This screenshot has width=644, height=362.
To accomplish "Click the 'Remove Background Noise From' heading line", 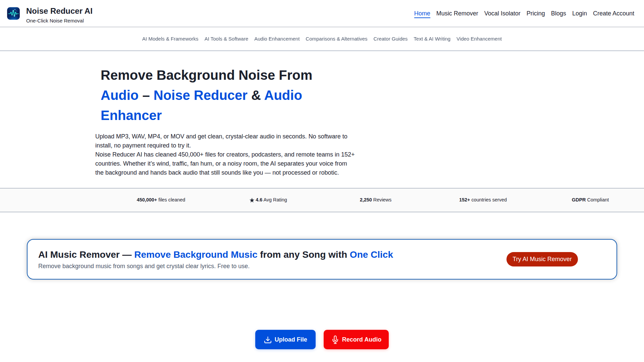I will coord(207,75).
